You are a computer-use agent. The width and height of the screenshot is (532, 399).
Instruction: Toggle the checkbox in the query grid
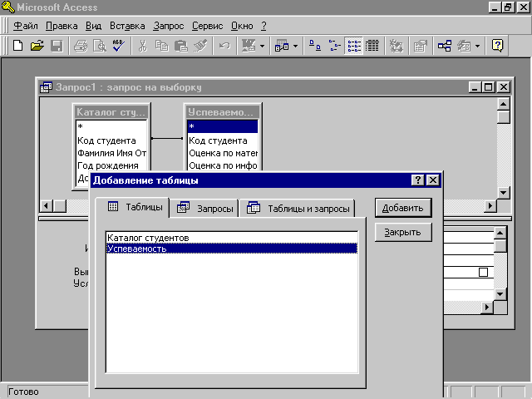point(483,272)
